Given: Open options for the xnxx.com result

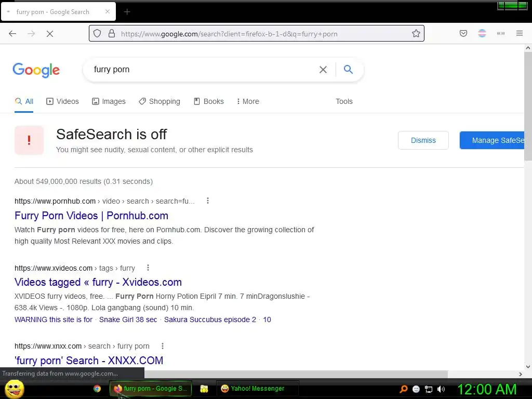Looking at the screenshot, I should pos(163,345).
